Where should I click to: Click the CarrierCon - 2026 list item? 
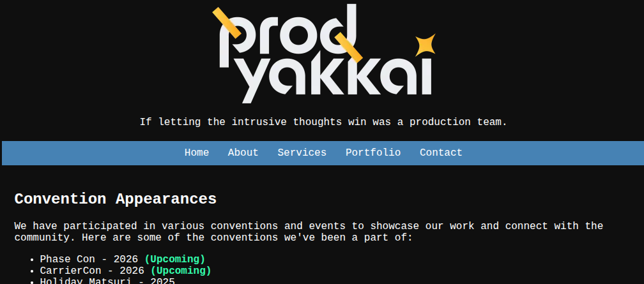[x=125, y=271]
